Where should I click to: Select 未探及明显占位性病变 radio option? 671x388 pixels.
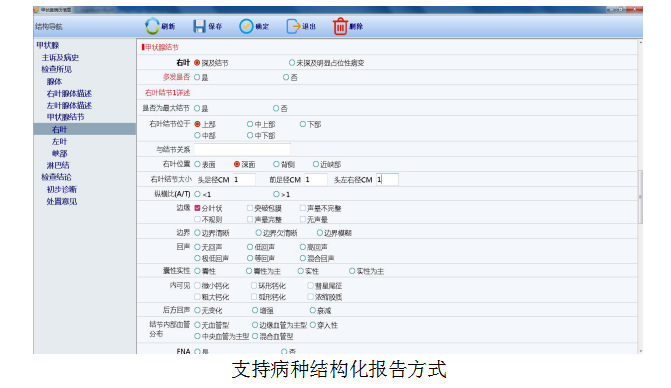(291, 63)
